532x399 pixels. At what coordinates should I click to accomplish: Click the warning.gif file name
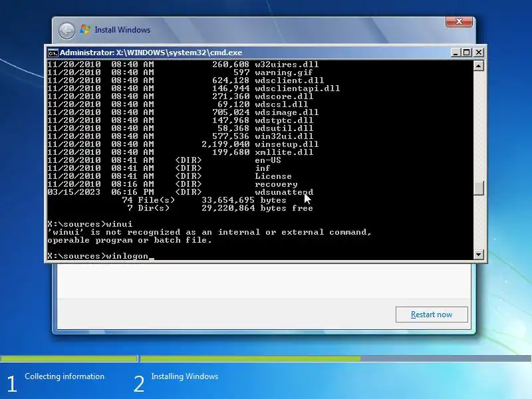click(284, 72)
